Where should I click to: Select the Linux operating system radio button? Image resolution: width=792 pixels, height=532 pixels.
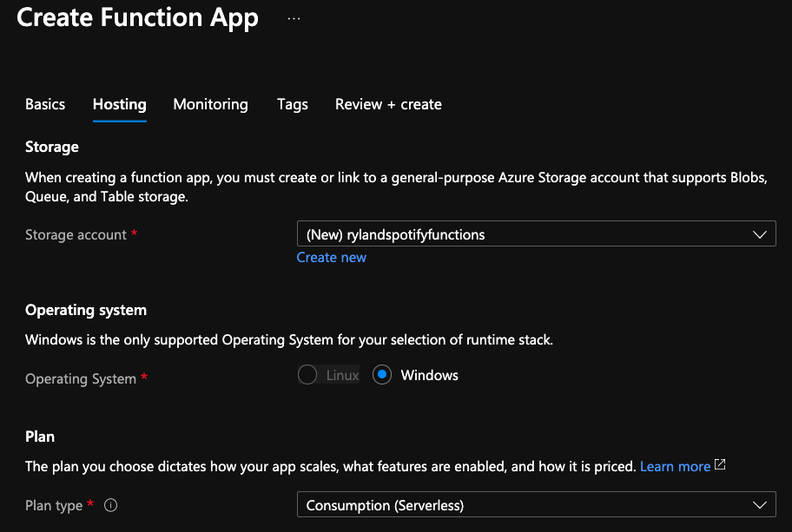(x=307, y=375)
